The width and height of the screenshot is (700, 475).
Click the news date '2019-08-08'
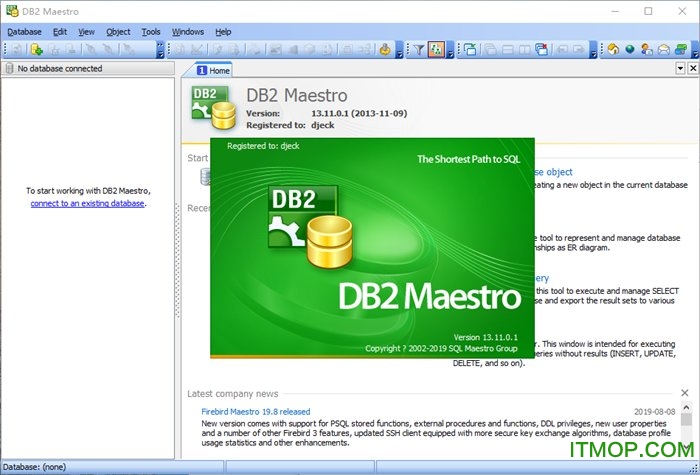pyautogui.click(x=654, y=412)
